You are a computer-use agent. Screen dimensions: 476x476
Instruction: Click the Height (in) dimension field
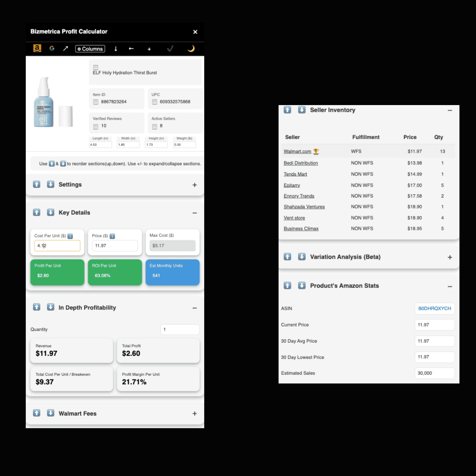coord(156,145)
